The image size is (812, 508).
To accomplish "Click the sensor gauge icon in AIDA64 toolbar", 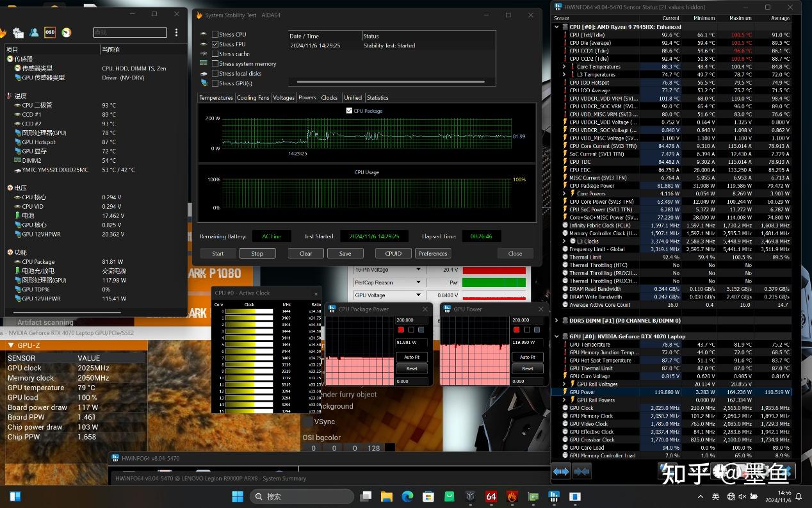I will [x=66, y=32].
